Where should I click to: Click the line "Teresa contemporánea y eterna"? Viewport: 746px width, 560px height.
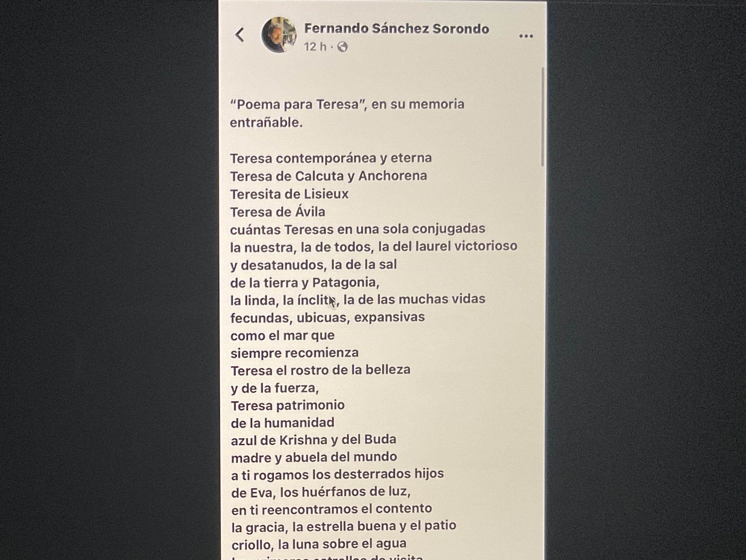pos(330,158)
